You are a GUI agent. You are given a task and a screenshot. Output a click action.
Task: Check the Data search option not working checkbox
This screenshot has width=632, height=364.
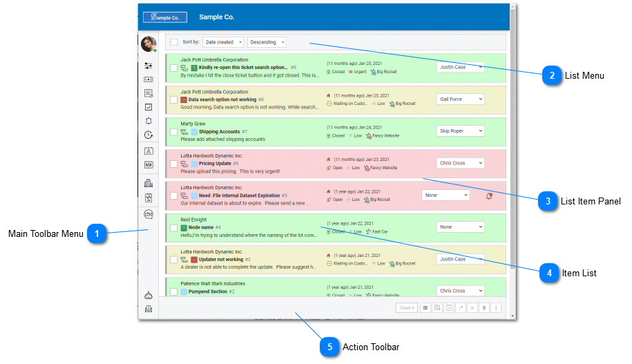coord(174,99)
